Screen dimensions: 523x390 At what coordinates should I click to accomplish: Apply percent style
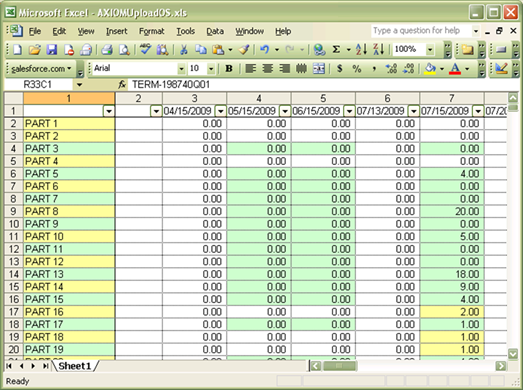click(357, 69)
